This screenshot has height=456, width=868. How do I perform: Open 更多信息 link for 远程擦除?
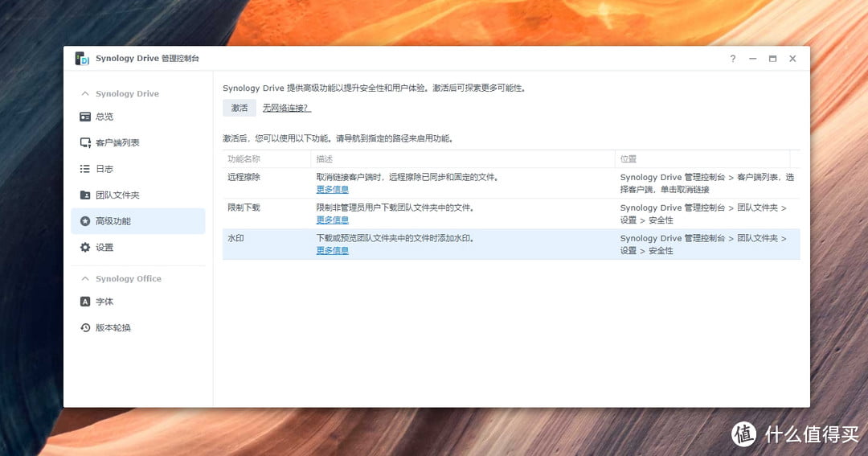[332, 190]
